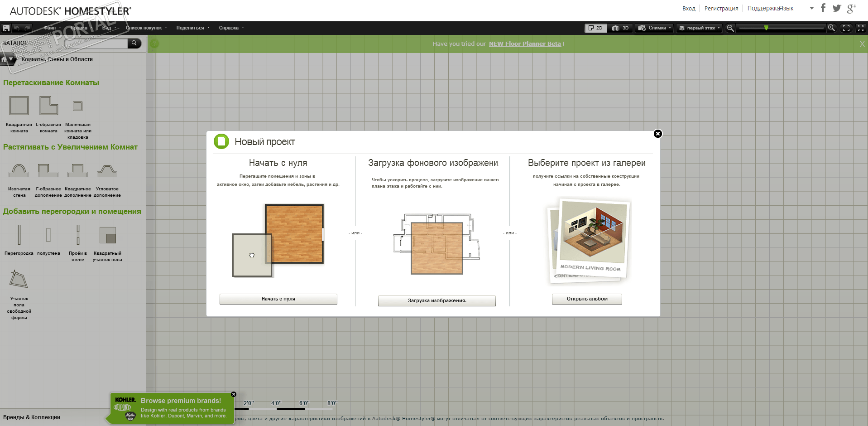This screenshot has width=868, height=426.
Task: Open the Google Plus social icon
Action: coord(852,8)
